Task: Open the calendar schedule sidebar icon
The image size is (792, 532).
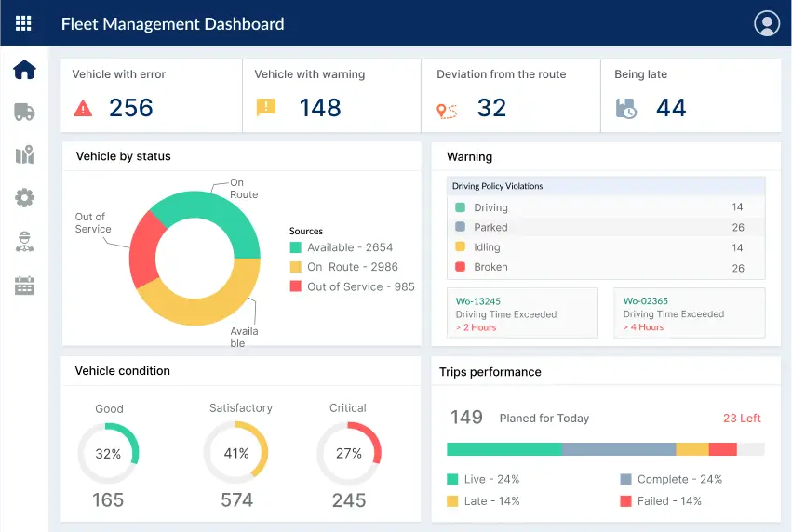Action: 24,286
